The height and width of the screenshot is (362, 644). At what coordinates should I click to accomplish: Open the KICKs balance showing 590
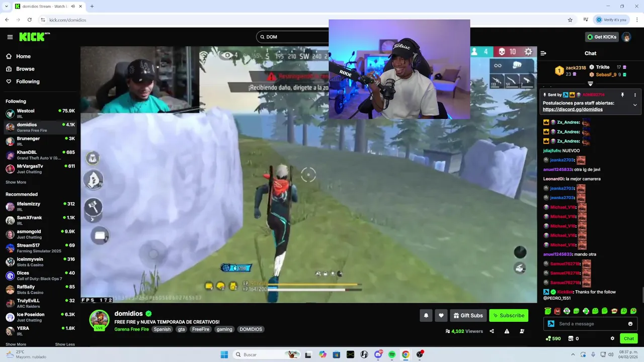point(553,338)
